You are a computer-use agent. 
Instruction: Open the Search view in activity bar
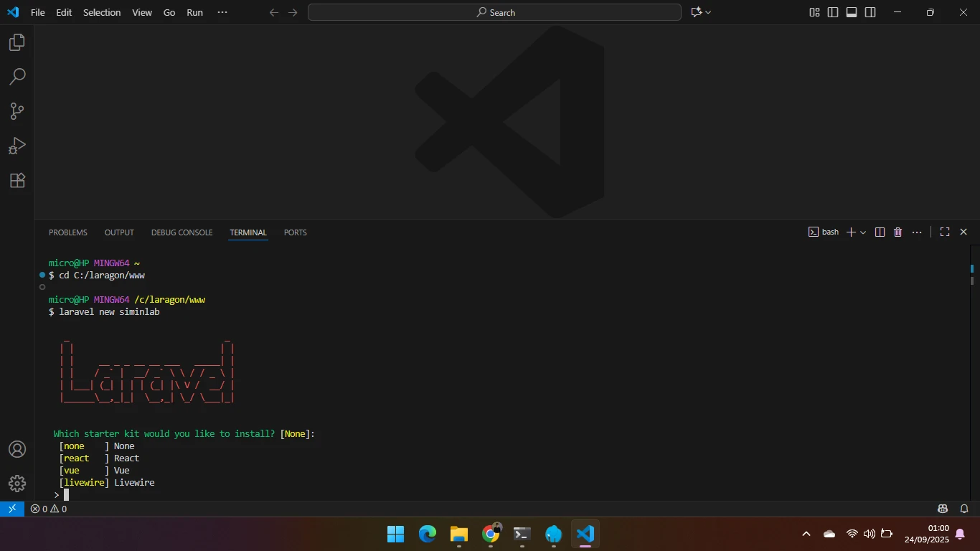click(17, 77)
